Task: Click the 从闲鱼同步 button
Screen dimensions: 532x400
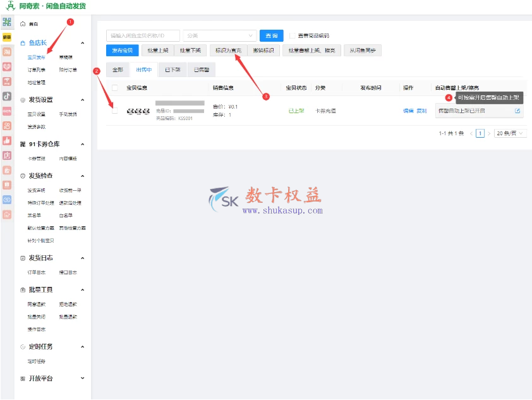Action: coord(363,51)
